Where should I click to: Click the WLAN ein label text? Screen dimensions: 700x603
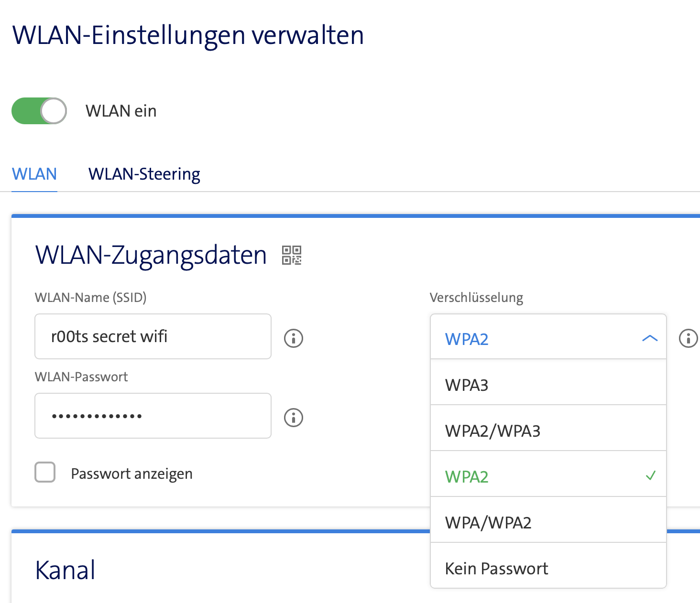point(121,111)
